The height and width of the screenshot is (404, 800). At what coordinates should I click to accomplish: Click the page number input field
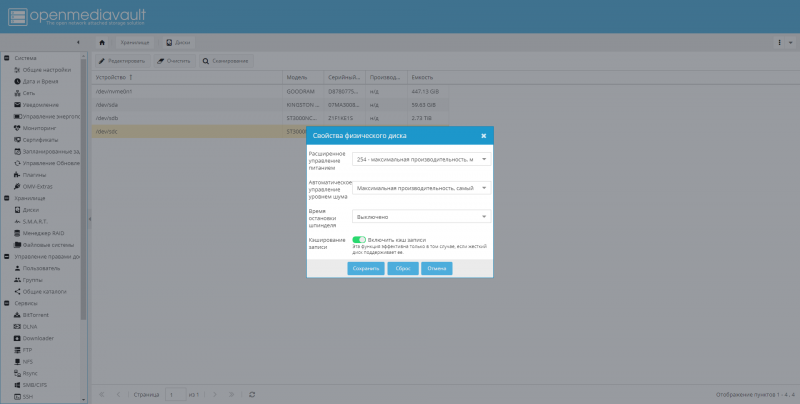176,395
